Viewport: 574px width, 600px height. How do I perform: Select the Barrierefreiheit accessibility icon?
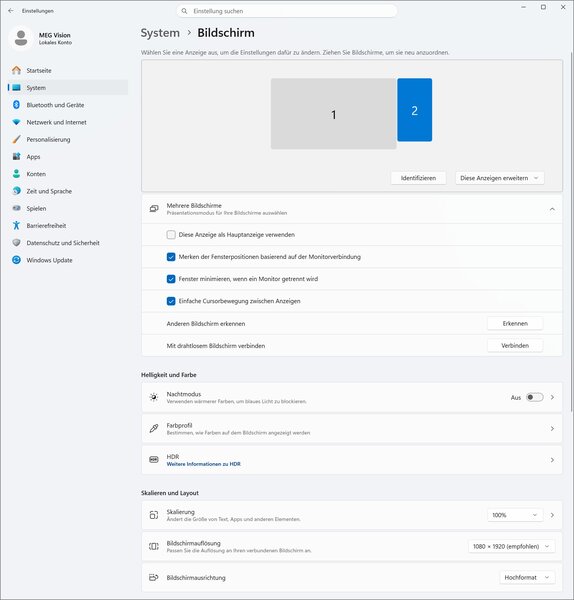(16, 225)
